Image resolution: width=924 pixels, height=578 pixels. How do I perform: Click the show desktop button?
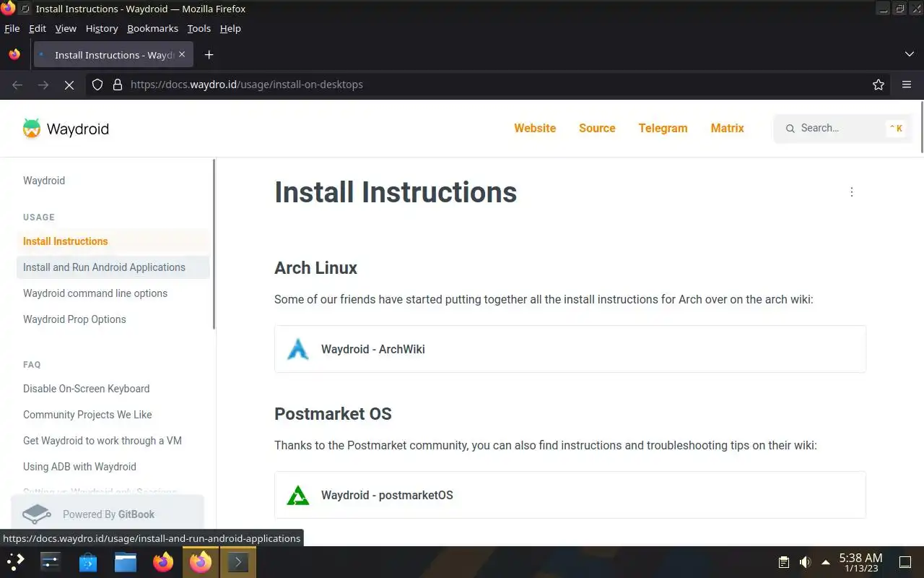pyautogui.click(x=905, y=562)
